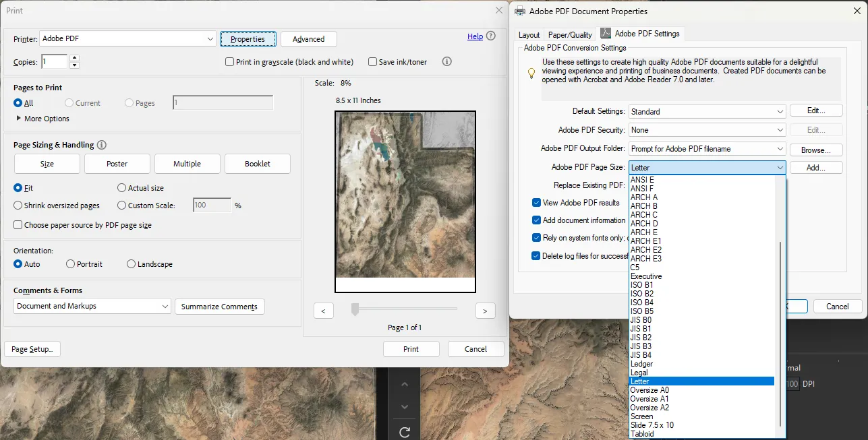This screenshot has height=440, width=868.
Task: Open the Help link
Action: [475, 36]
